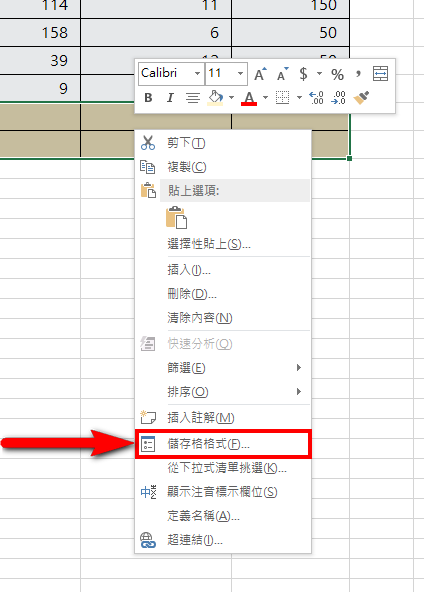Expand the fill color dropdown arrow
The image size is (424, 592).
coord(231,98)
